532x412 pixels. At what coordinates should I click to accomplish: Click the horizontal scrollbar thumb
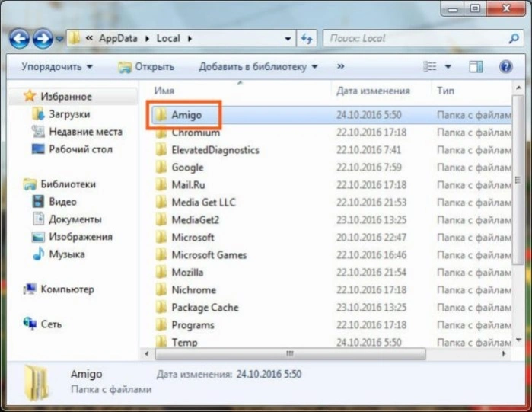point(291,354)
